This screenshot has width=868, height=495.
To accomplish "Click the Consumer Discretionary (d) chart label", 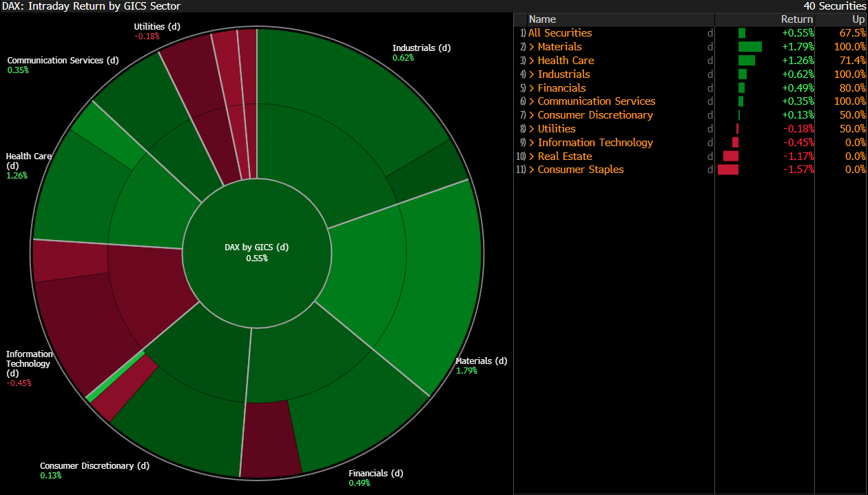I will (94, 466).
